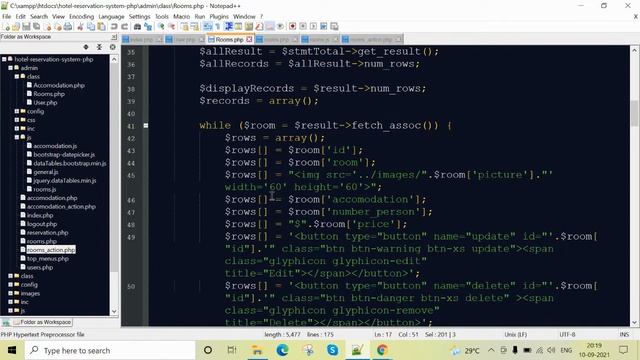Click the Windows Start button
640x360 pixels.
[x=12, y=350]
